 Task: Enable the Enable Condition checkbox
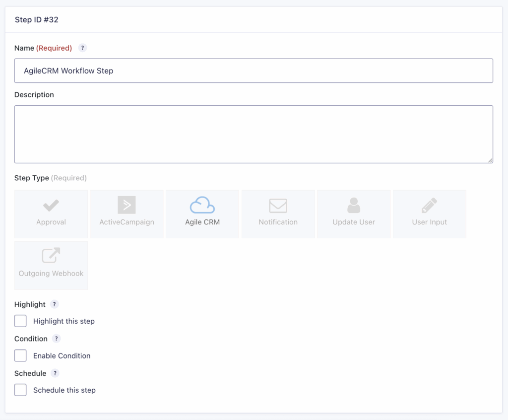[20, 355]
